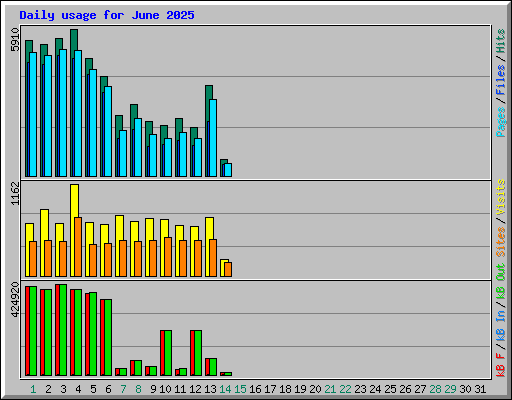The width and height of the screenshot is (512, 400).
Task: Click the green kB Out bar for day 12
Action: tap(198, 353)
